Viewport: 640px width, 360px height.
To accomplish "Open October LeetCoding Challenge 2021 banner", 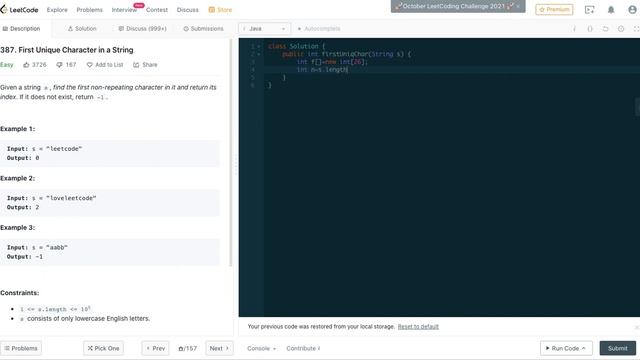I will [x=453, y=6].
